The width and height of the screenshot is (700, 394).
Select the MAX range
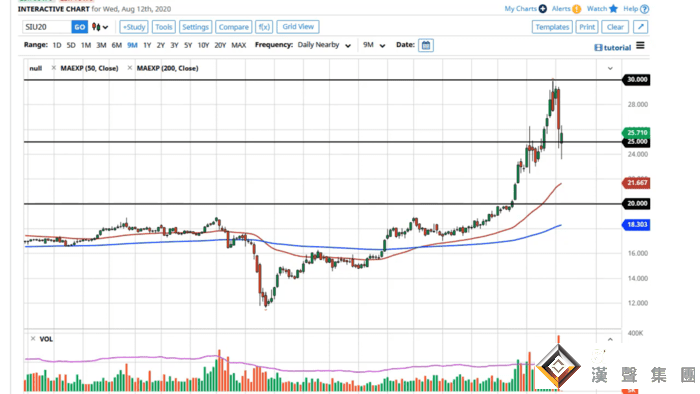click(x=239, y=45)
